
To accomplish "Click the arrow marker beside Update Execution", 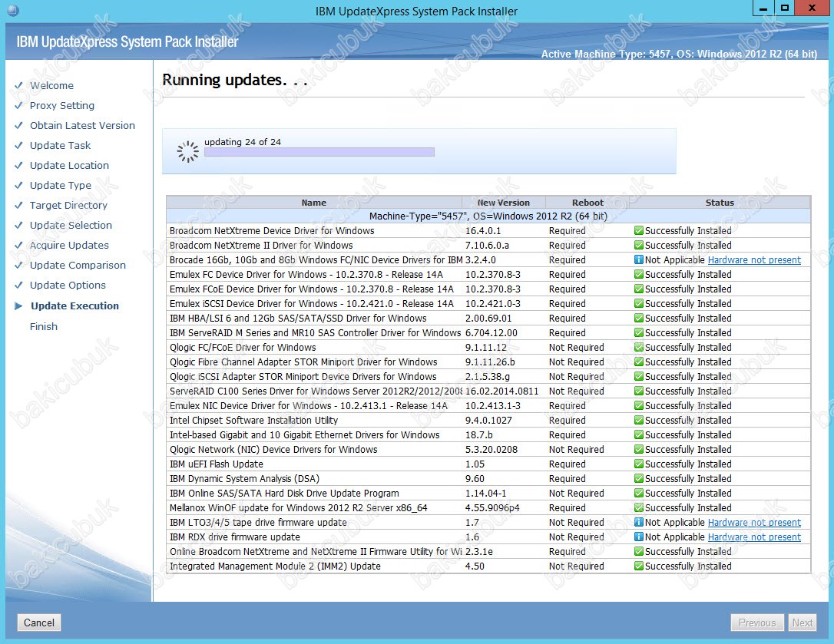I will tap(18, 305).
